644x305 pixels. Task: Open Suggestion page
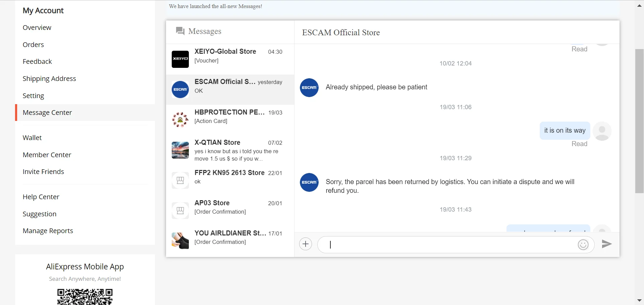(40, 214)
